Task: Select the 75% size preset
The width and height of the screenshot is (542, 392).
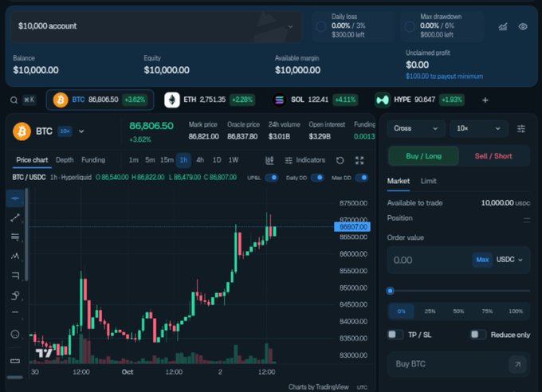Action: coord(487,311)
